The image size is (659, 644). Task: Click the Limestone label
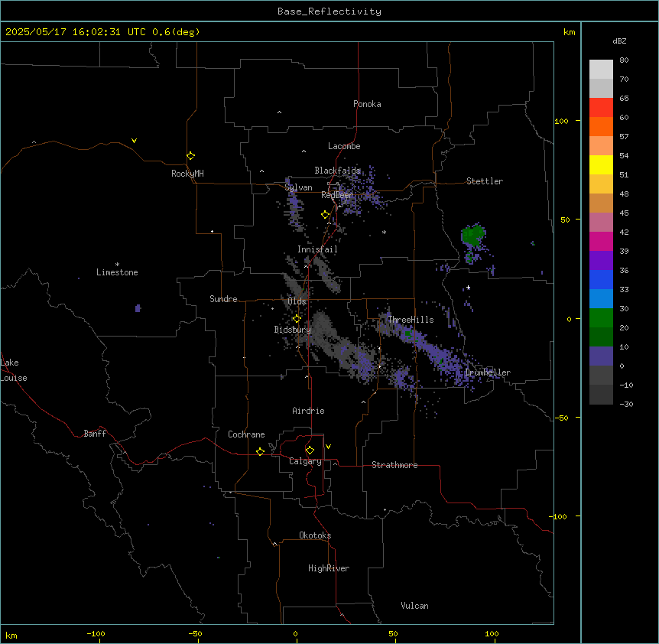[117, 272]
